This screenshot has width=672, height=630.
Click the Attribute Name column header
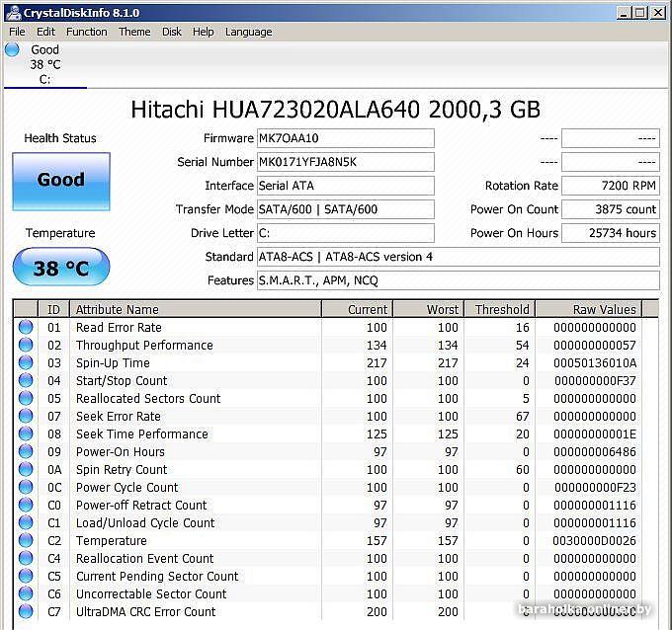(x=196, y=309)
